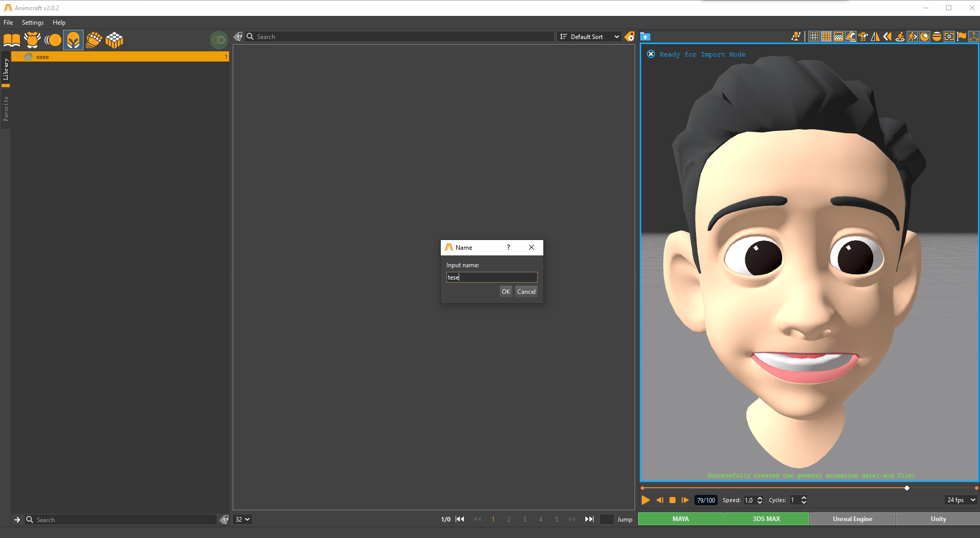Screen dimensions: 980x538
Task: Choose the MAYA export target
Action: [681, 519]
